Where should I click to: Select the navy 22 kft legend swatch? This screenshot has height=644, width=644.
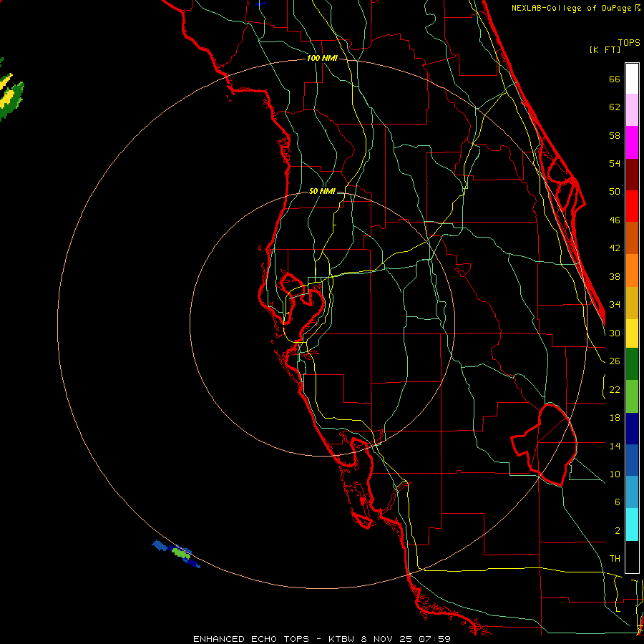tap(632, 429)
